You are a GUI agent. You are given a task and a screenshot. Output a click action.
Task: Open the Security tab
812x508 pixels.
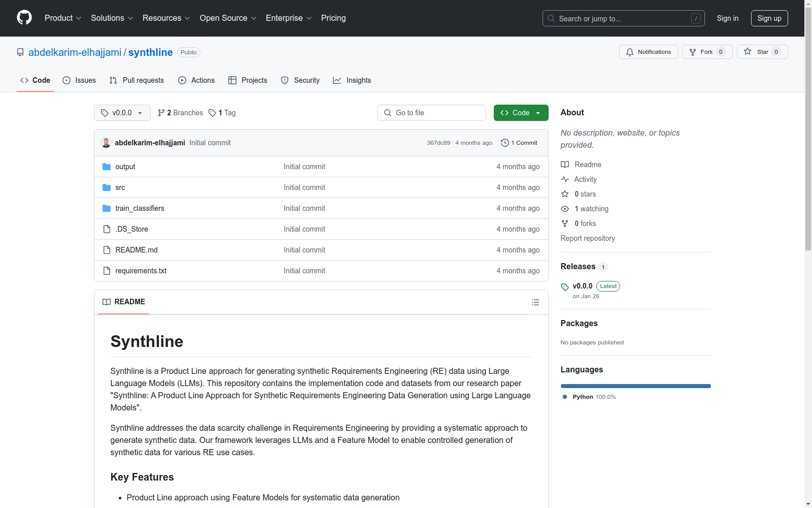pos(300,80)
